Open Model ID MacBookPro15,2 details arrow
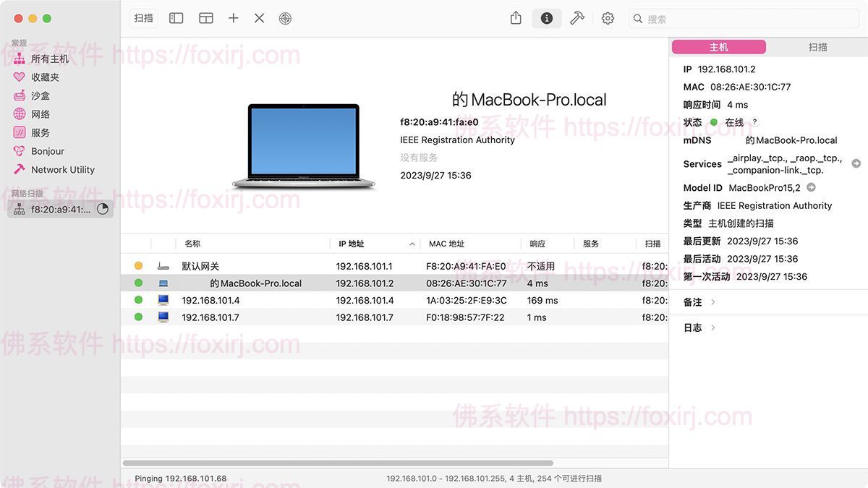This screenshot has height=488, width=868. tap(810, 187)
